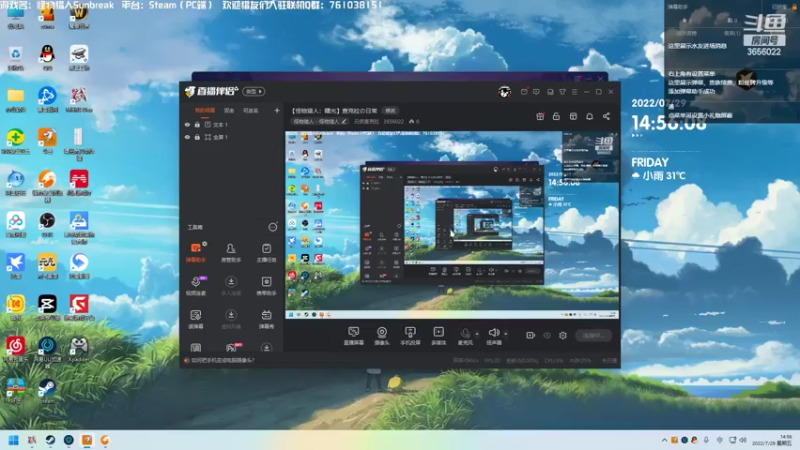Select the first (orange) scene tab
Screen dimensions: 800x450
pos(205,111)
